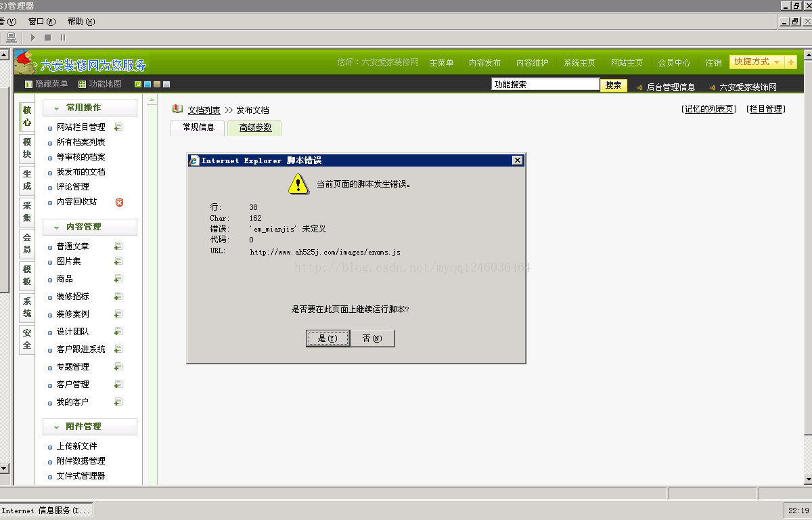Viewport: 812px width, 520px height.
Task: Click the Internet 信息服务 taskbar button
Action: [46, 511]
